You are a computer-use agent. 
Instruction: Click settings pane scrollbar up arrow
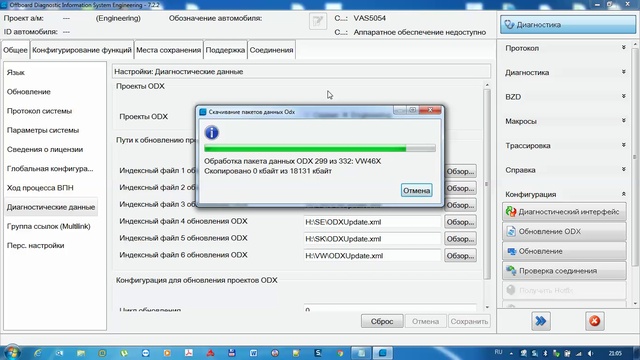point(487,85)
